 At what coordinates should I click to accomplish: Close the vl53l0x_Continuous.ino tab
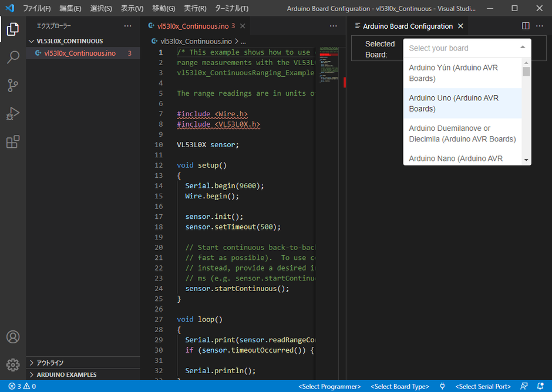coord(243,26)
